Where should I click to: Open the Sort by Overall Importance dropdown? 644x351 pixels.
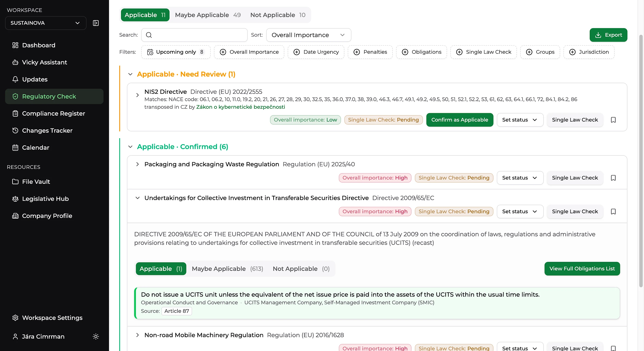pyautogui.click(x=308, y=35)
